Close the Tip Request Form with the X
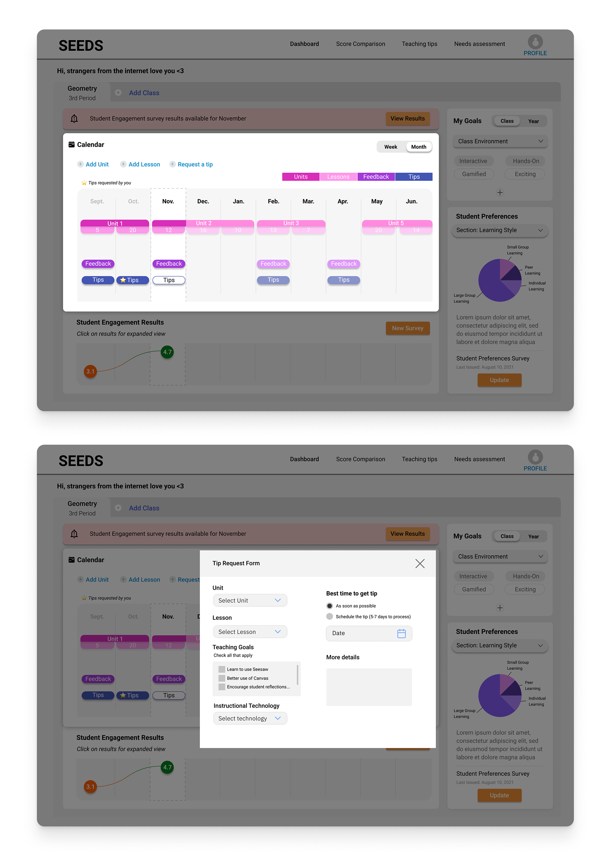The width and height of the screenshot is (616, 857). coord(420,563)
